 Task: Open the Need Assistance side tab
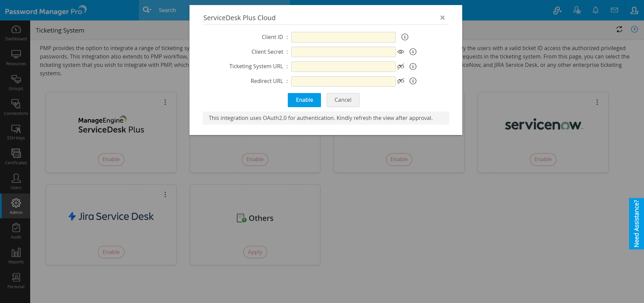pyautogui.click(x=636, y=224)
